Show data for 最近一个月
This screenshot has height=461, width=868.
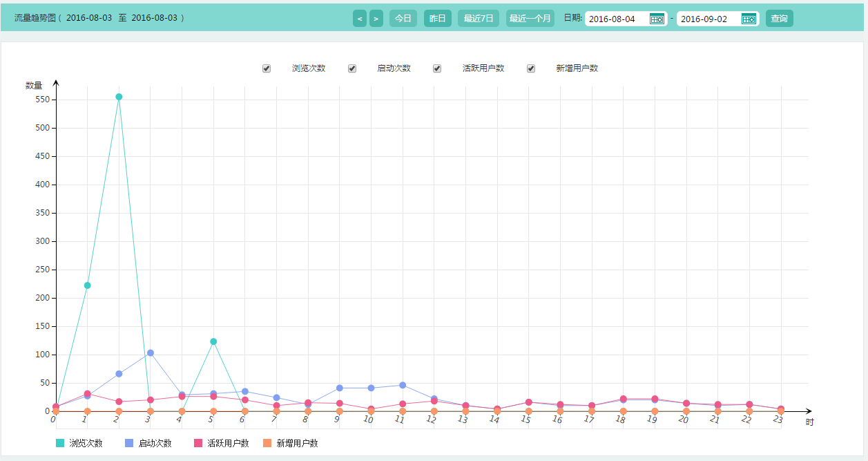(x=530, y=19)
